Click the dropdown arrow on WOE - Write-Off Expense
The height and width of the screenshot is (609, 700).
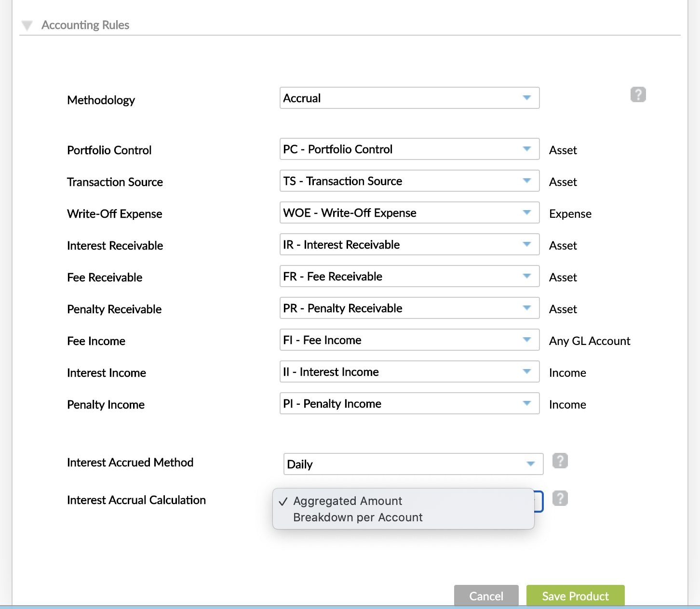click(527, 212)
